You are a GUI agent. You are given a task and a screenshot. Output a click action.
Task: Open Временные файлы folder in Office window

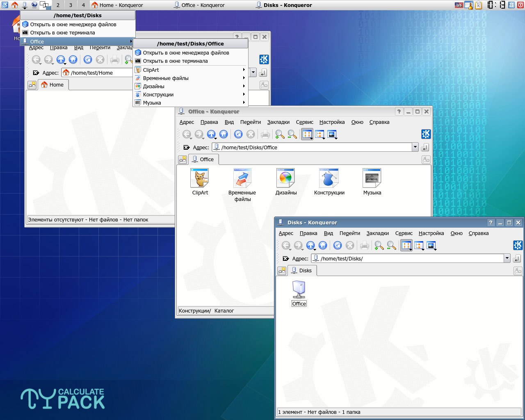click(x=242, y=185)
